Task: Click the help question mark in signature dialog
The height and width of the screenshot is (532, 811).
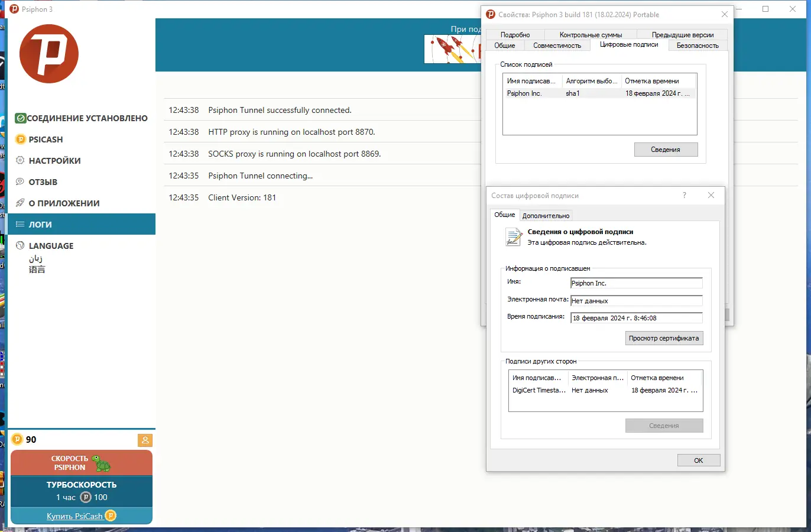Action: click(x=685, y=195)
